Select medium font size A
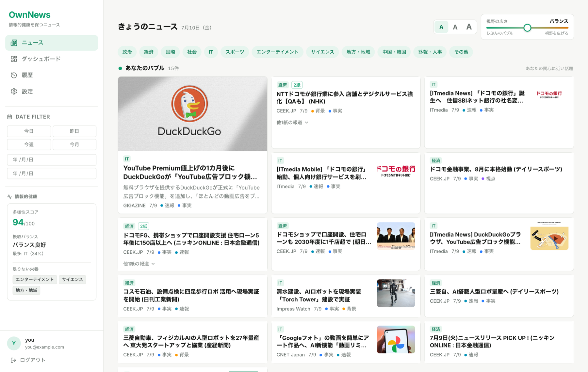Viewport: 588px width, 372px height. coord(455,27)
